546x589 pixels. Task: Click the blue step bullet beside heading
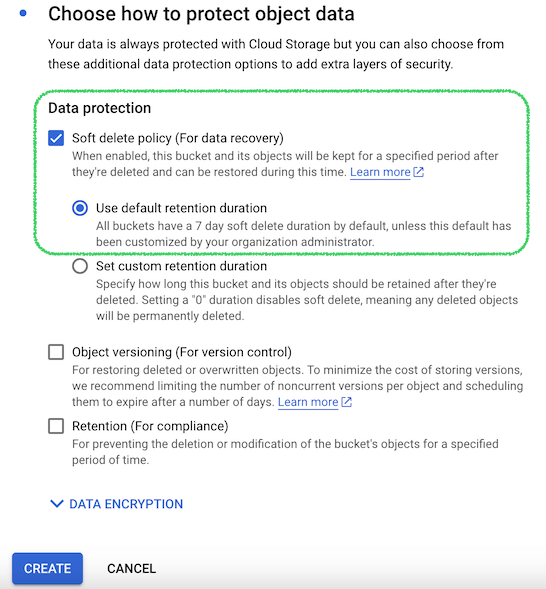click(x=23, y=13)
